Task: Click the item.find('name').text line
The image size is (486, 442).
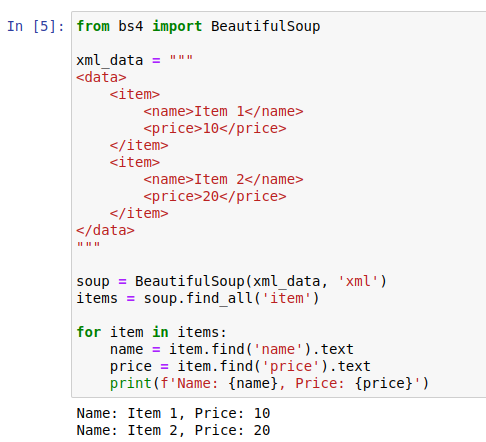Action: [232, 349]
